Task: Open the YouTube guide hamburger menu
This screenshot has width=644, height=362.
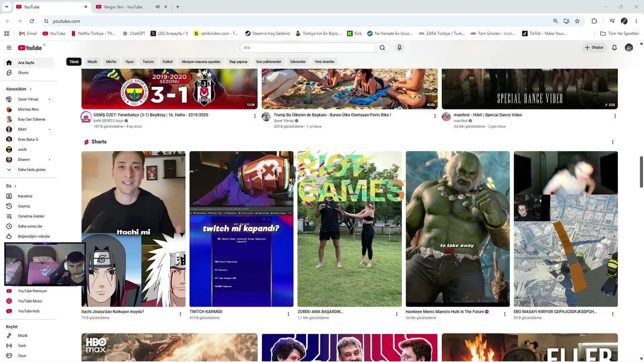Action: [x=9, y=48]
